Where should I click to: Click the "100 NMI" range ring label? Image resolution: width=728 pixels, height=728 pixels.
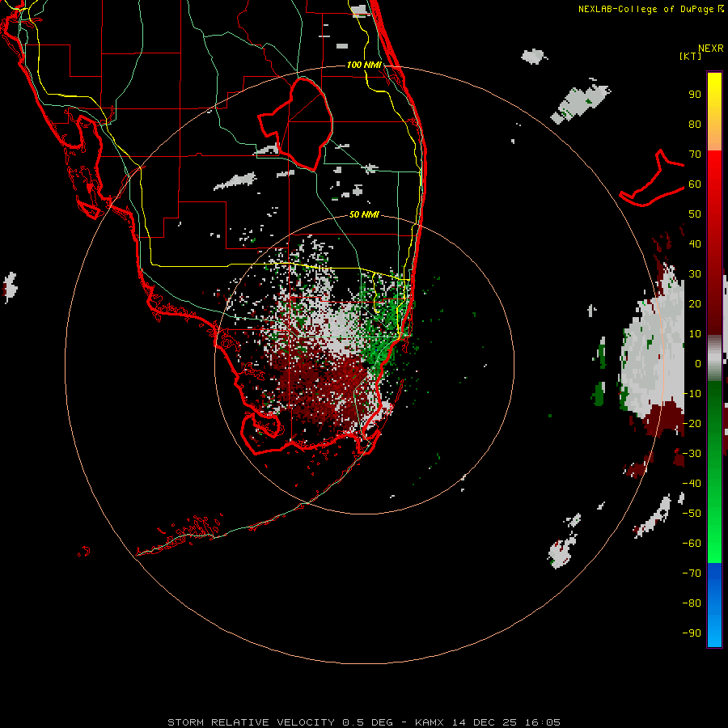point(364,65)
